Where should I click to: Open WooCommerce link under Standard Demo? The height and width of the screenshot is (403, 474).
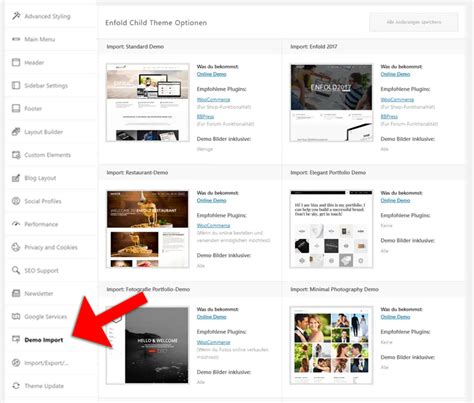point(213,99)
